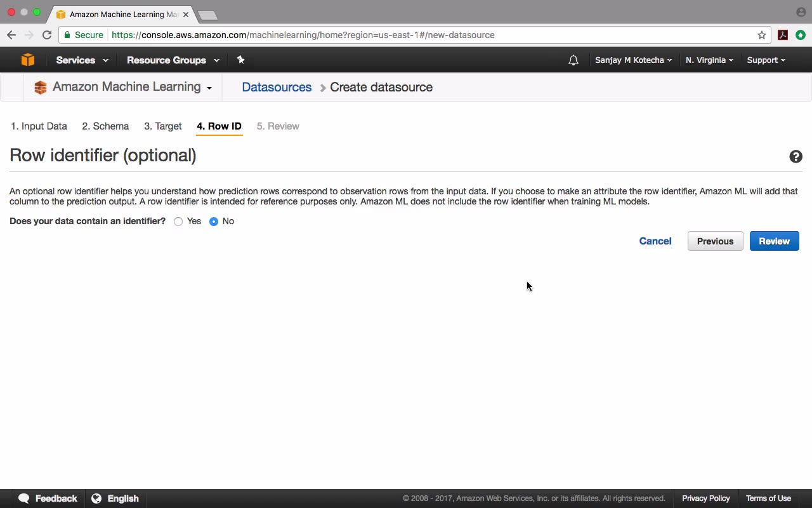Click the green upload extension icon
Viewport: 812px width, 508px height.
point(800,35)
